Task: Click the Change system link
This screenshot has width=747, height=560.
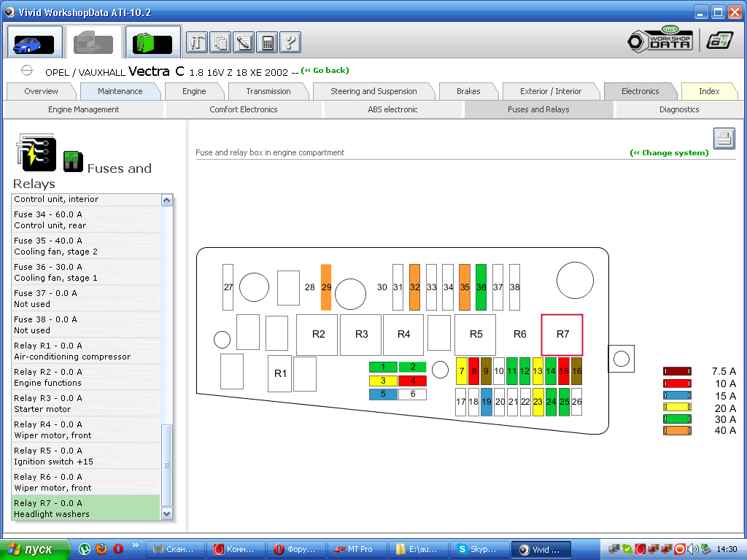Action: point(670,153)
